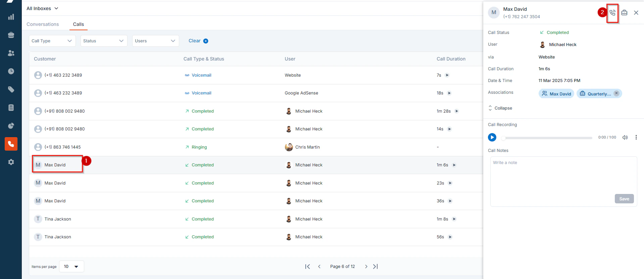Play the 1m 8s call recording
Screen dimensions: 644x279
454,219
